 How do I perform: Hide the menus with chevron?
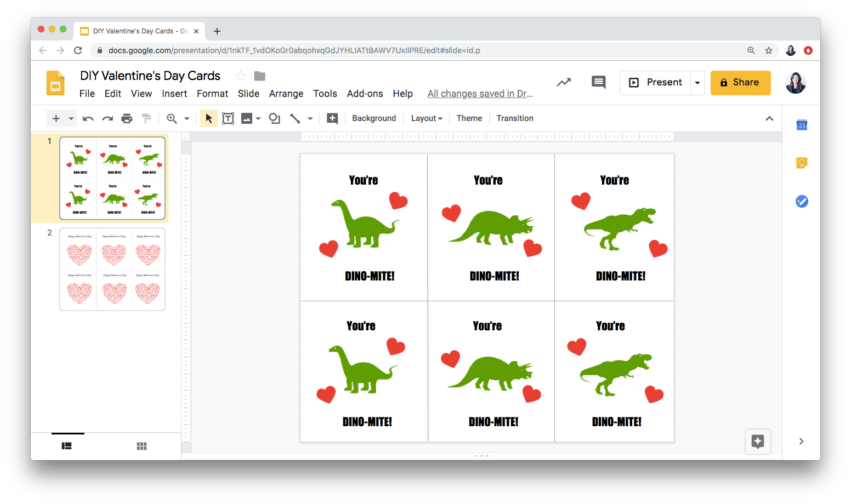[x=769, y=118]
